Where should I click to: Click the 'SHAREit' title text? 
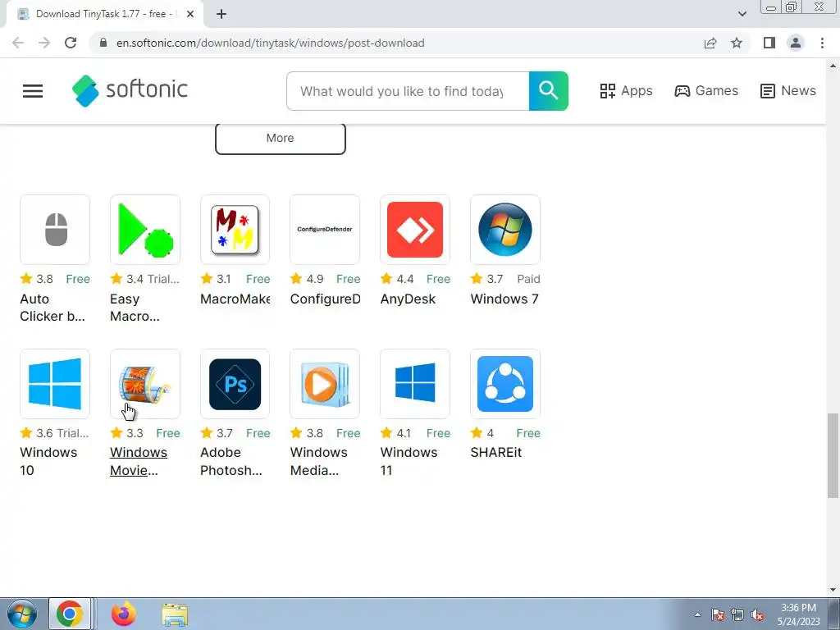coord(496,453)
